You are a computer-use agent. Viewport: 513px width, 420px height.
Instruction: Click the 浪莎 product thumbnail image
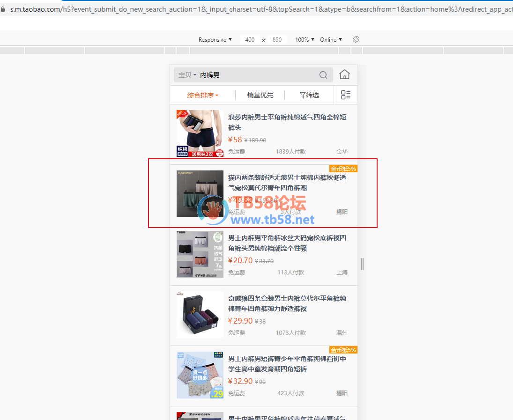(200, 133)
